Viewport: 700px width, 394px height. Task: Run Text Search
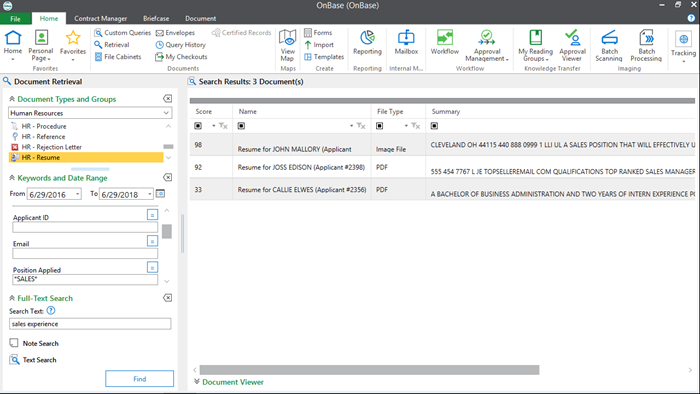pos(33,360)
